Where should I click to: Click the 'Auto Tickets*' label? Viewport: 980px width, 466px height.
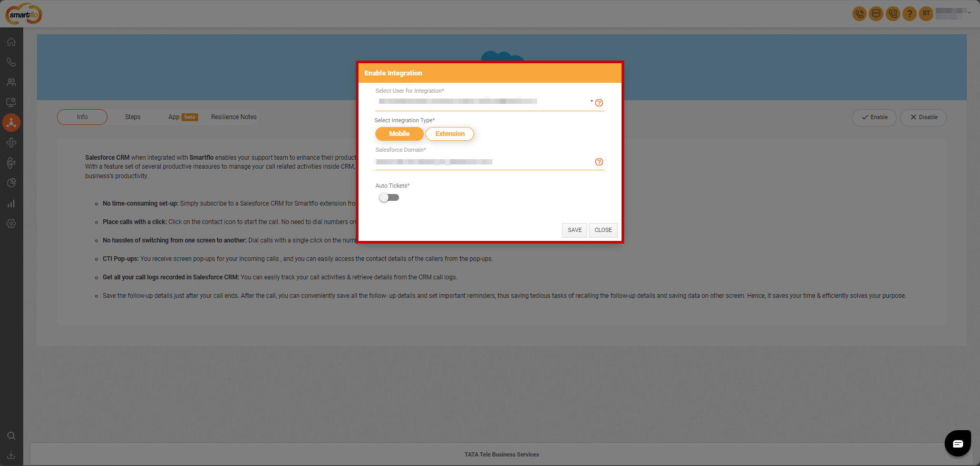(x=393, y=186)
